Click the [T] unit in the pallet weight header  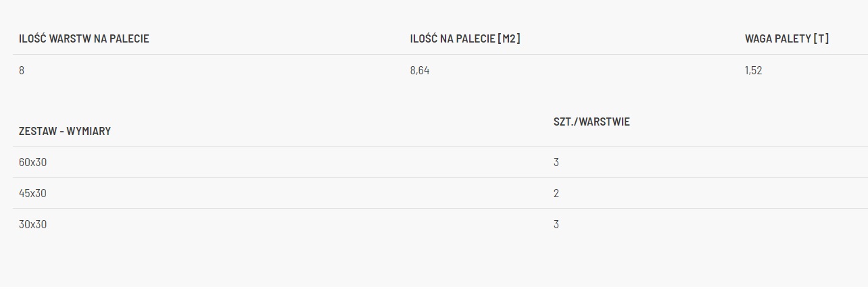click(x=821, y=39)
